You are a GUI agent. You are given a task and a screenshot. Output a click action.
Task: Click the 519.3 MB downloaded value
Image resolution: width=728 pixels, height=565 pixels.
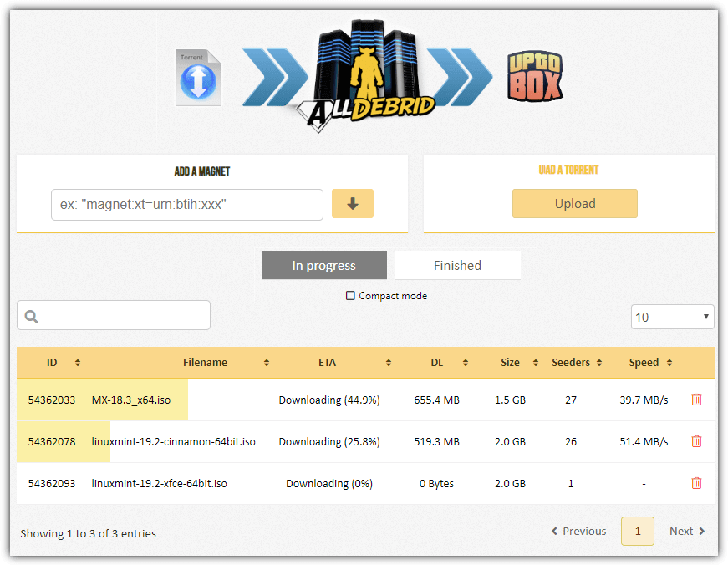pyautogui.click(x=436, y=441)
